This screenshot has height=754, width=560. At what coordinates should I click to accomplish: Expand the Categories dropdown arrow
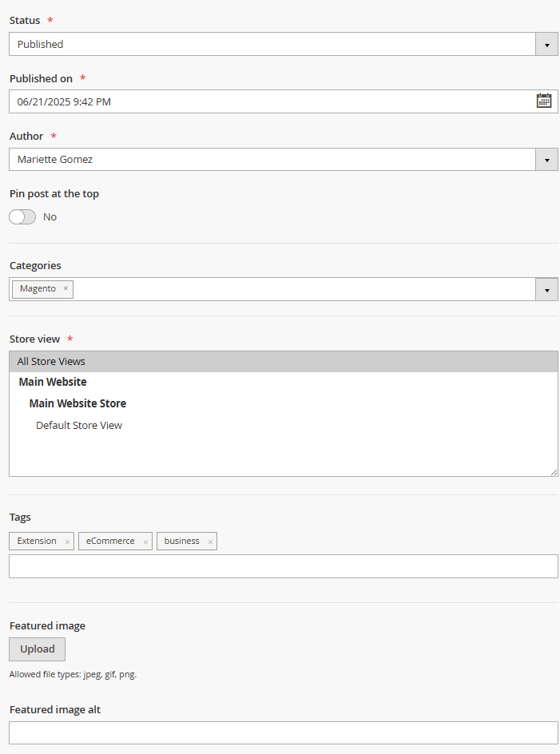[x=546, y=289]
